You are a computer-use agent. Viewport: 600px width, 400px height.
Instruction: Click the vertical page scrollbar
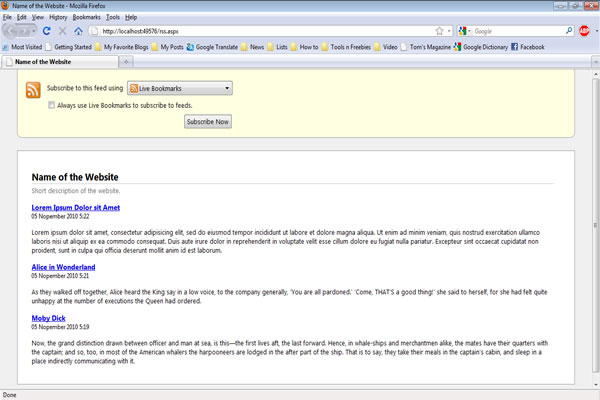(595, 225)
